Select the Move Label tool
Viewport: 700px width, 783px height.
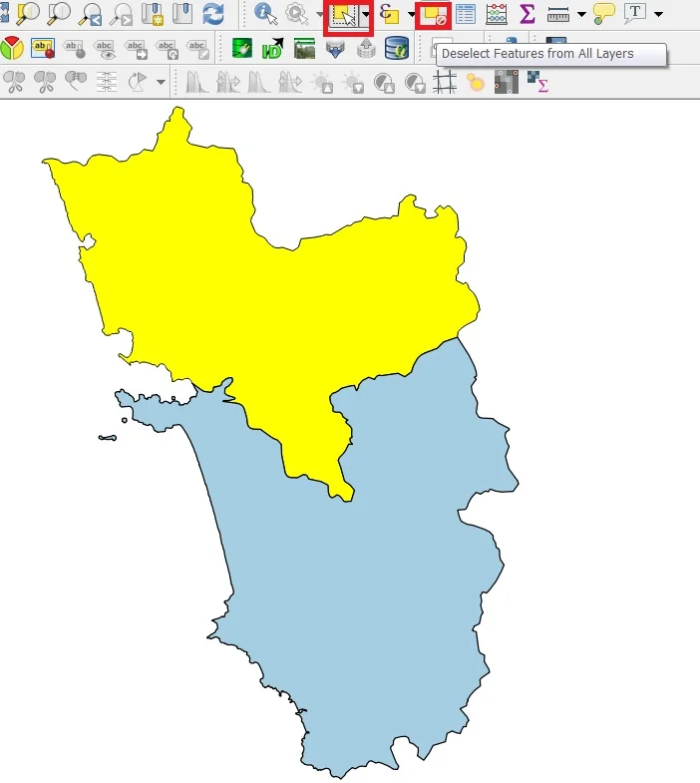pyautogui.click(x=136, y=50)
